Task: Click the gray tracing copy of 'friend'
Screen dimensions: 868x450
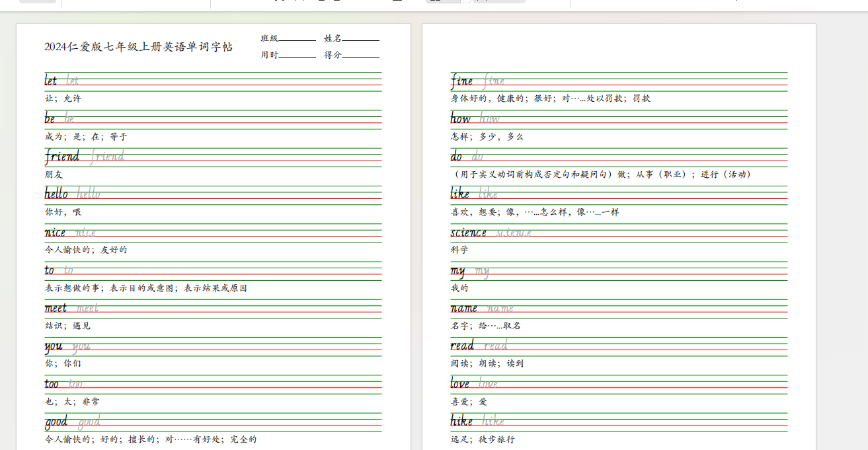Action: click(107, 157)
